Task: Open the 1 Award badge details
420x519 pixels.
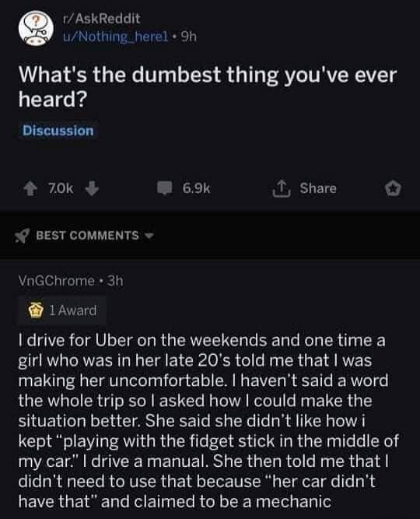Action: coord(62,310)
